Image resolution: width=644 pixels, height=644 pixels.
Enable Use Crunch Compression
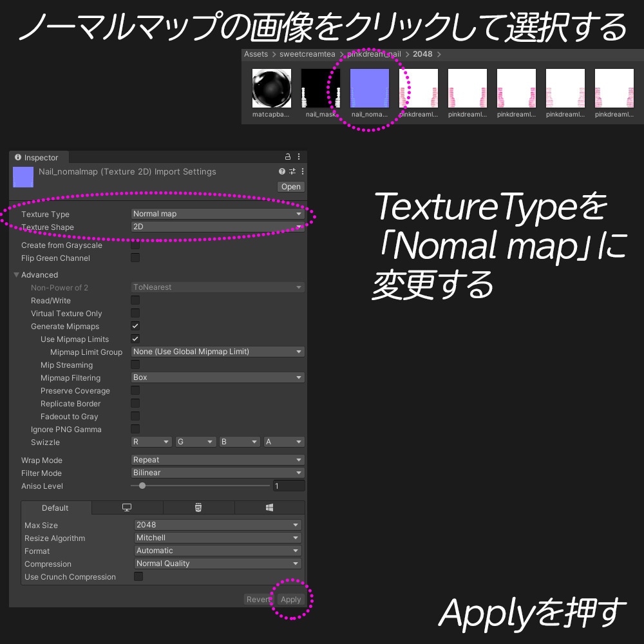pos(138,576)
